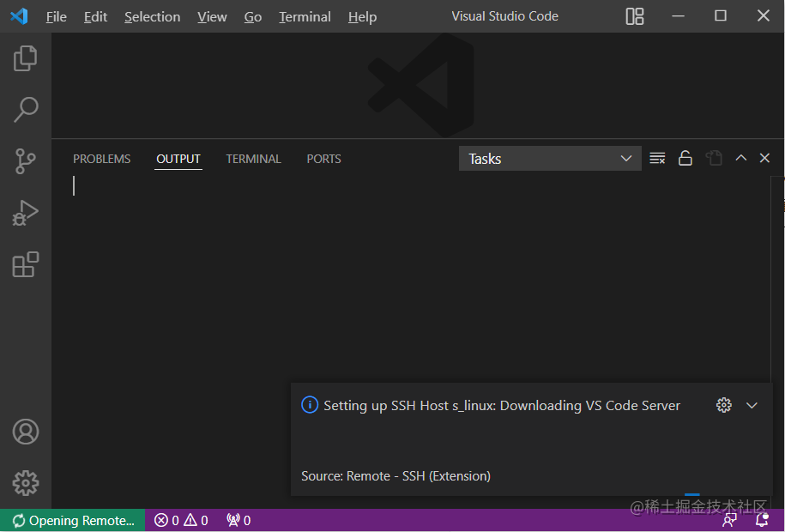Click Source: Remote - SSH (Extension) text
Screen dimensions: 785x532
(x=396, y=476)
